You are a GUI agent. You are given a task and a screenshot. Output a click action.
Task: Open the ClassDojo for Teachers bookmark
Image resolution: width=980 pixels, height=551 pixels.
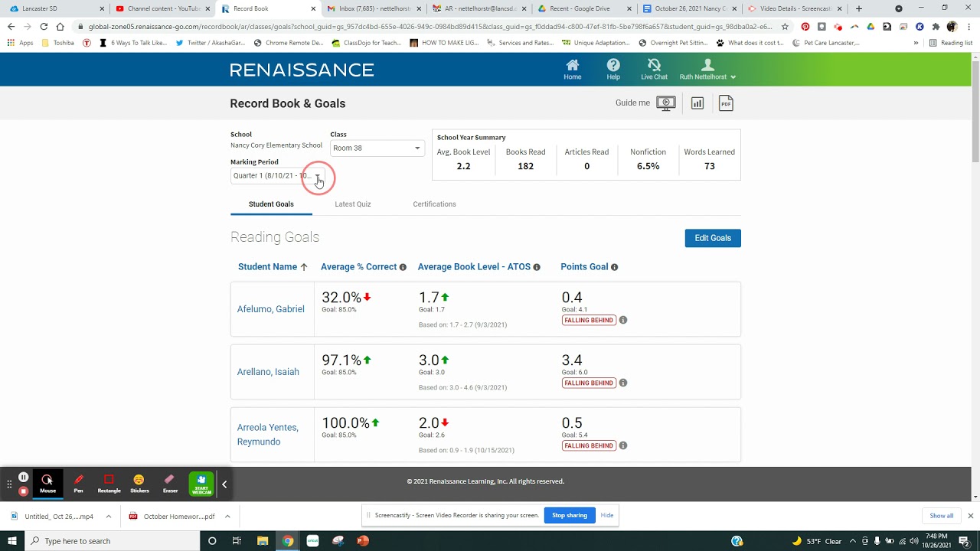[367, 43]
